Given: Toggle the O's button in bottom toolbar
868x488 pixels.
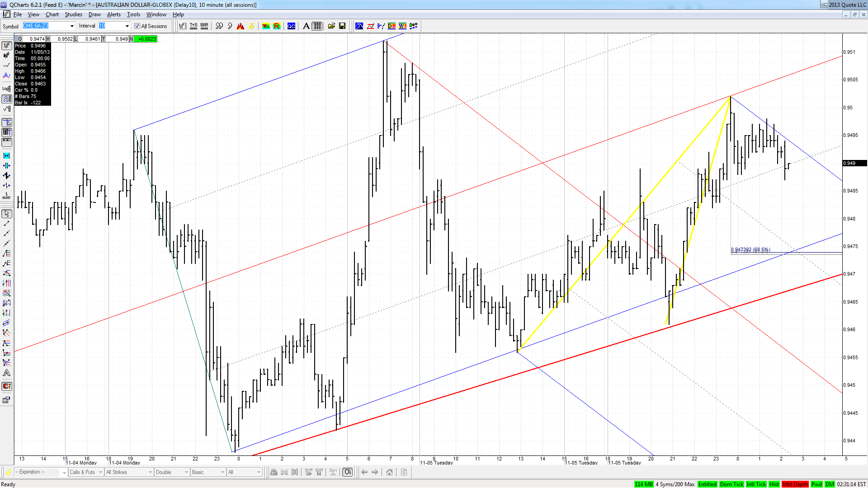Looking at the screenshot, I should [347, 472].
